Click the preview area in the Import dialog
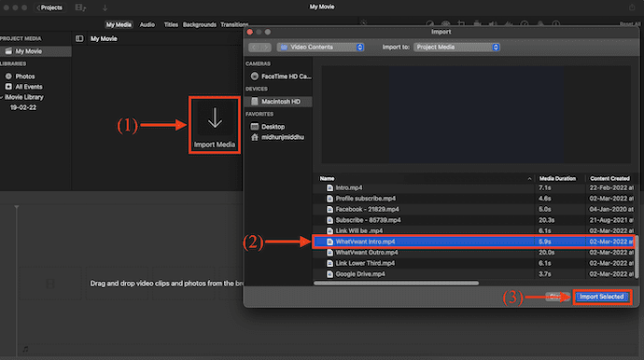644x360 pixels. pyautogui.click(x=476, y=115)
